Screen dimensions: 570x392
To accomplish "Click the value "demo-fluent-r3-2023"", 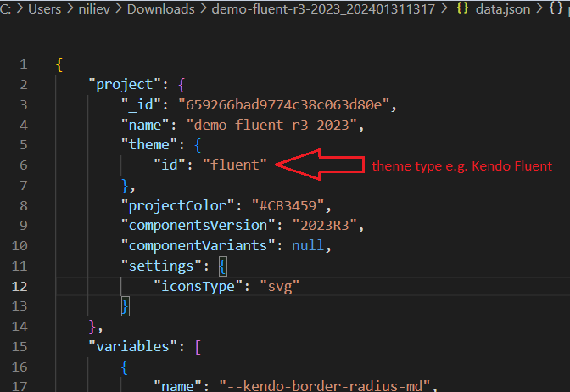I will pos(271,126).
